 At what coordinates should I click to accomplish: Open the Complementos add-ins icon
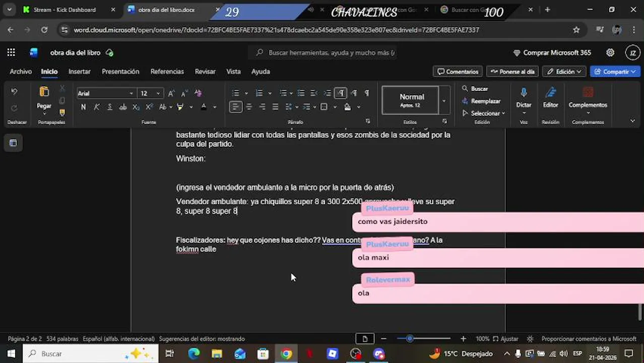(x=588, y=92)
